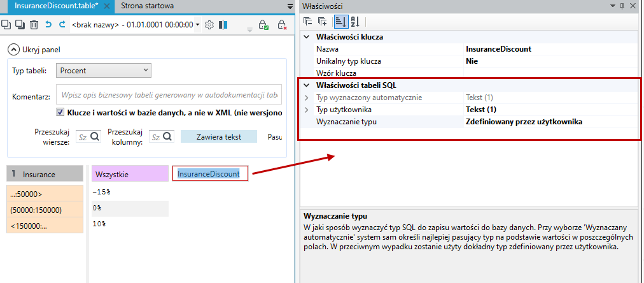This screenshot has height=283, width=644.
Task: Undo the last table change
Action: [48, 25]
